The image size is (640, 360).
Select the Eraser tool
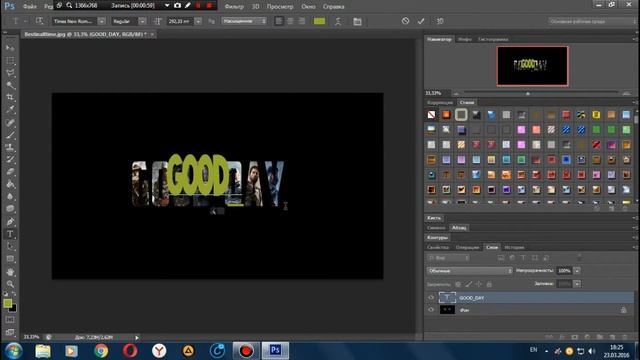point(10,171)
